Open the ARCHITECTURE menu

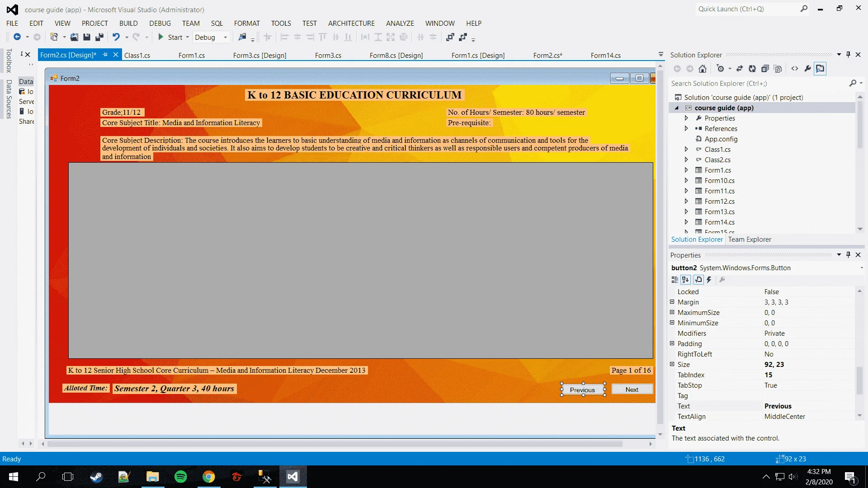(x=351, y=23)
